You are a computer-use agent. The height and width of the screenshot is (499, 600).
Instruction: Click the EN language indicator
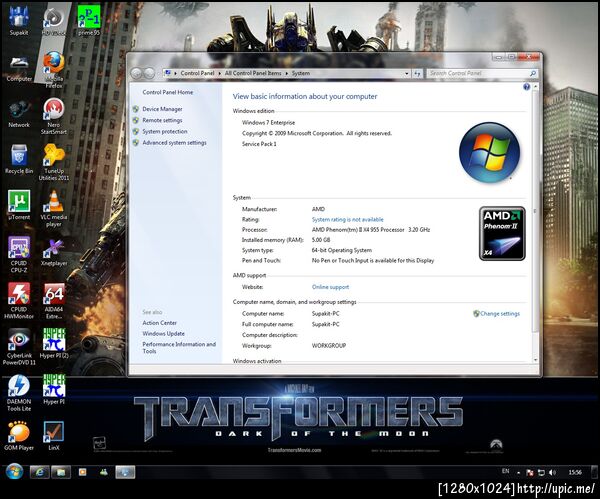click(x=505, y=471)
